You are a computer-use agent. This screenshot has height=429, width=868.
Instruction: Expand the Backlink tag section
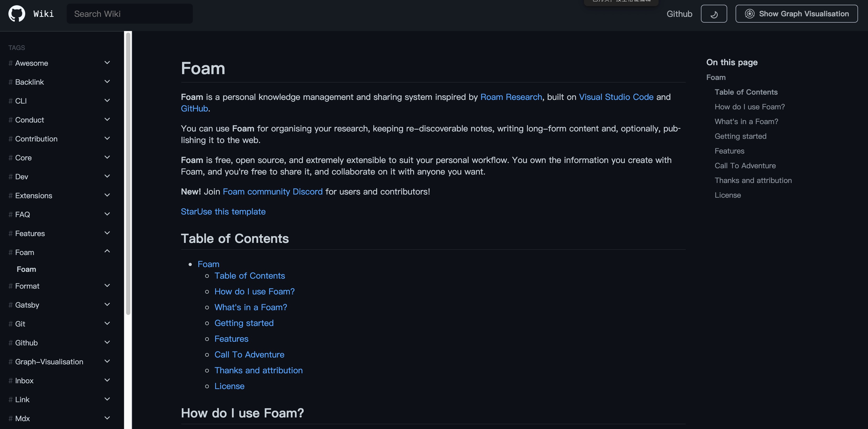point(107,81)
